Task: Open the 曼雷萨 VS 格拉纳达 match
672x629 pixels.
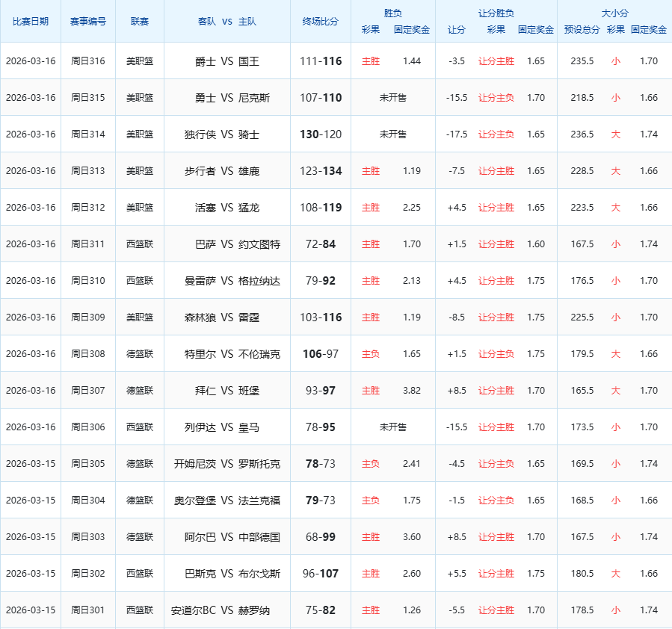Action: [232, 281]
